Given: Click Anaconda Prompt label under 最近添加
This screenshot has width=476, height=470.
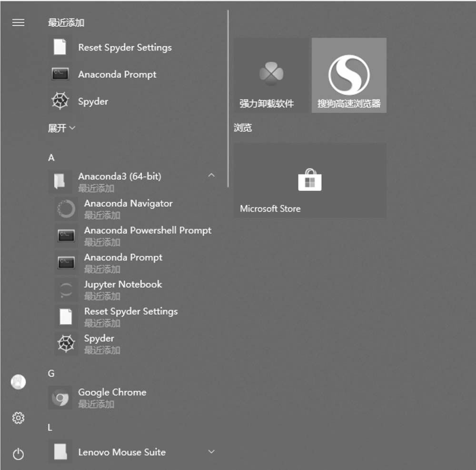Looking at the screenshot, I should [117, 74].
